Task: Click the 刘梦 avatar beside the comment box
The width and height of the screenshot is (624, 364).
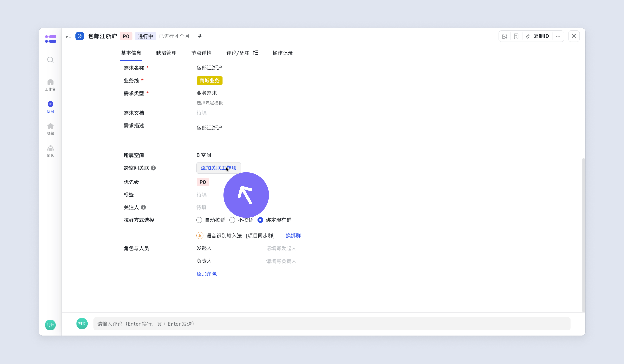Action: click(x=82, y=324)
